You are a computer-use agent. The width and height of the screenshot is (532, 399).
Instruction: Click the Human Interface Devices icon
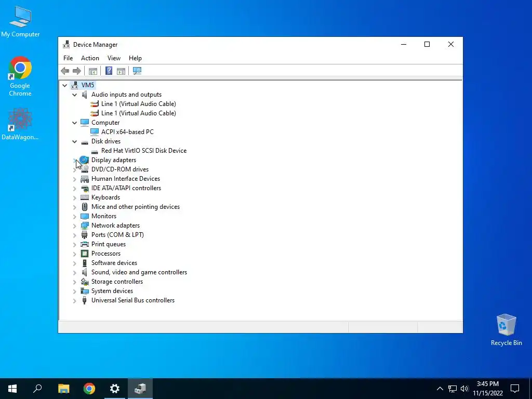pos(85,179)
